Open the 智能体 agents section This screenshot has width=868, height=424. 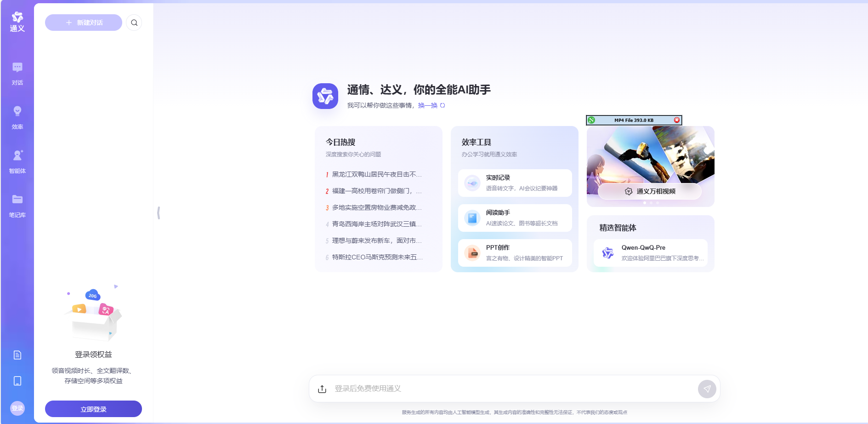tap(17, 162)
